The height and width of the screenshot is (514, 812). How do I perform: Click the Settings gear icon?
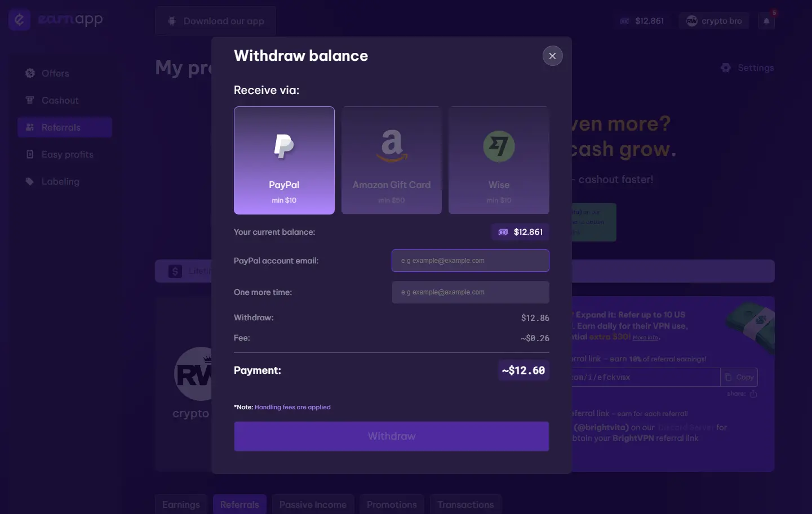click(726, 68)
